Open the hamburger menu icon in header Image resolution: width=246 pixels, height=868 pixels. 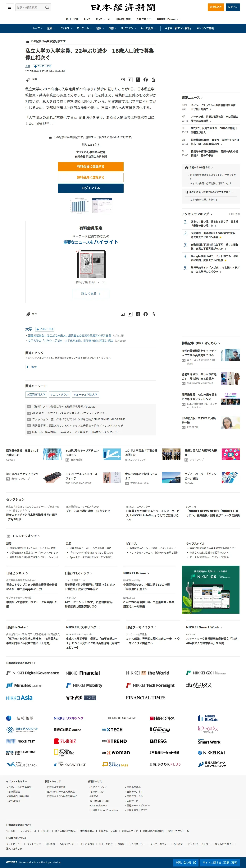[10, 7]
